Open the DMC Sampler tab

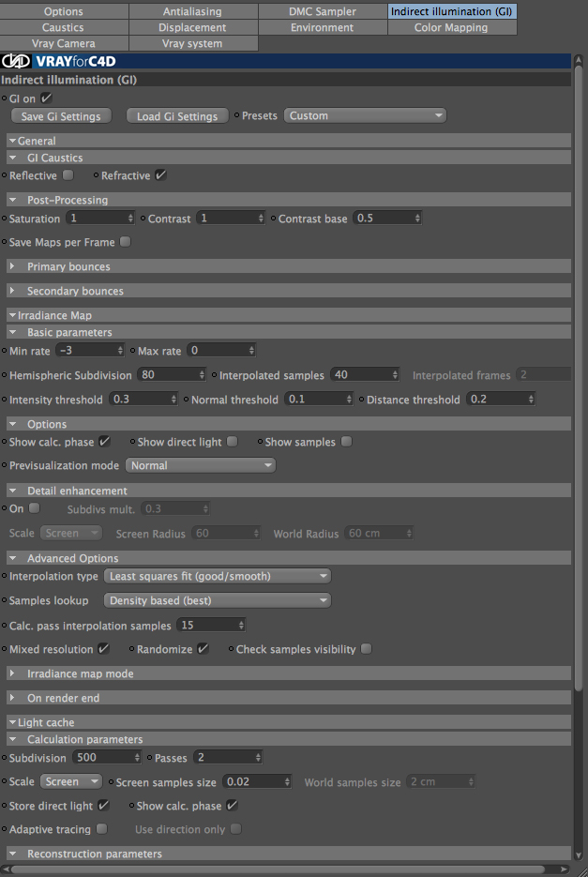323,11
